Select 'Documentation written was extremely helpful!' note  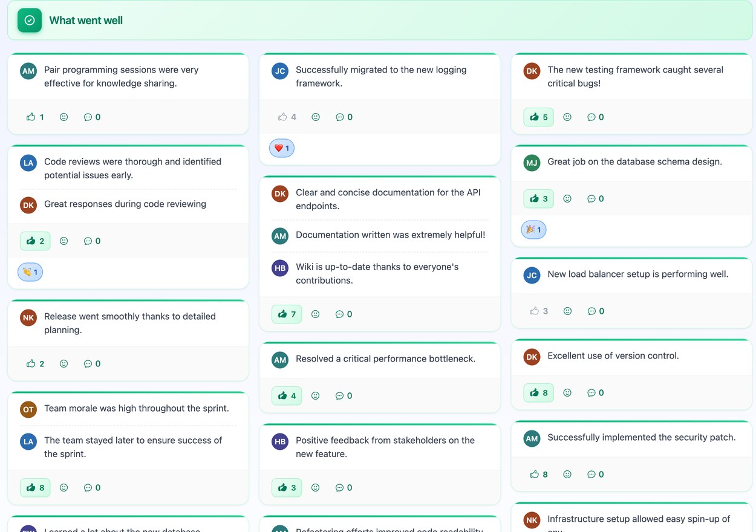pyautogui.click(x=390, y=235)
